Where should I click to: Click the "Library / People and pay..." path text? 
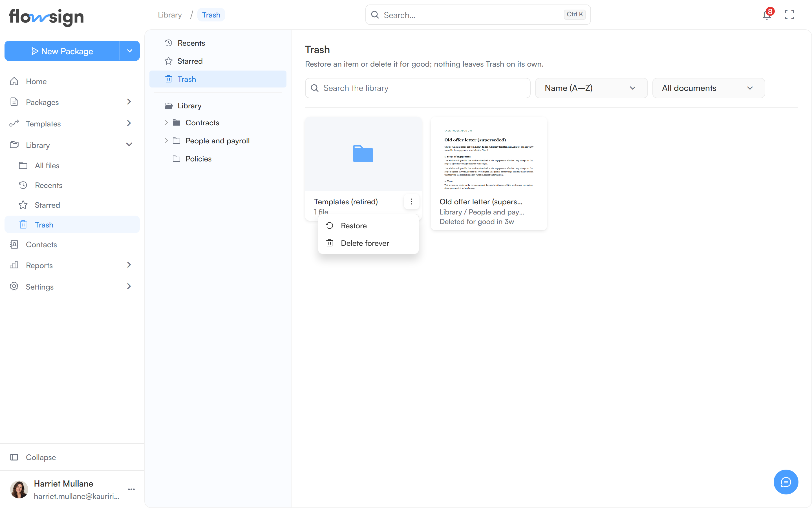(x=482, y=212)
